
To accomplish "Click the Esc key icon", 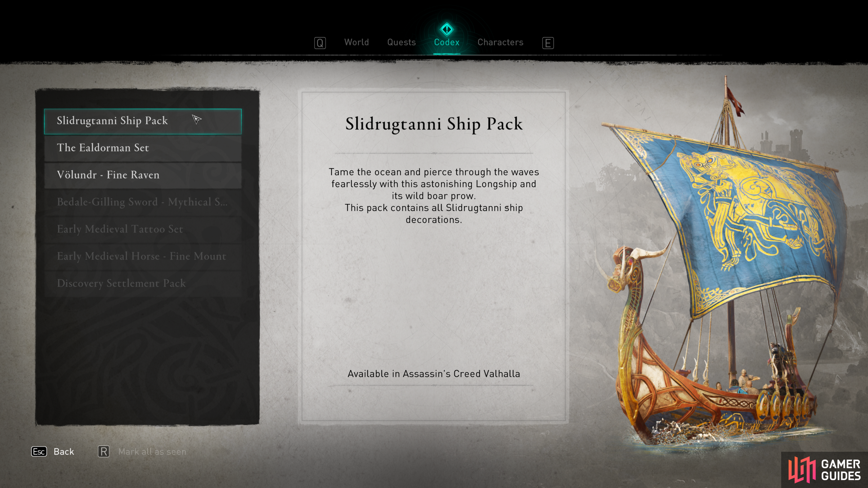I will [39, 451].
